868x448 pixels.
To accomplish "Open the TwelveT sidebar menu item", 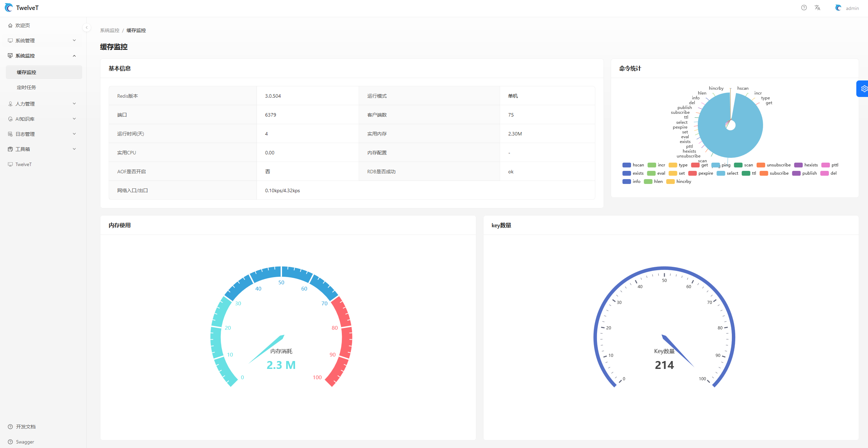I will [44, 164].
